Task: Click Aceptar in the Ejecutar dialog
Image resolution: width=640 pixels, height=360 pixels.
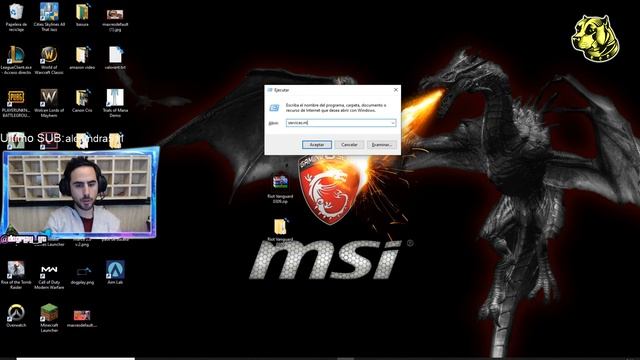Action: click(x=317, y=144)
